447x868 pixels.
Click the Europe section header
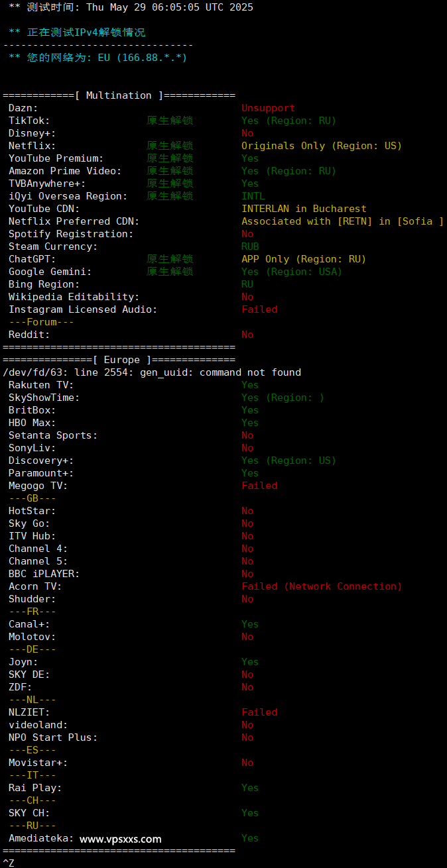[119, 360]
